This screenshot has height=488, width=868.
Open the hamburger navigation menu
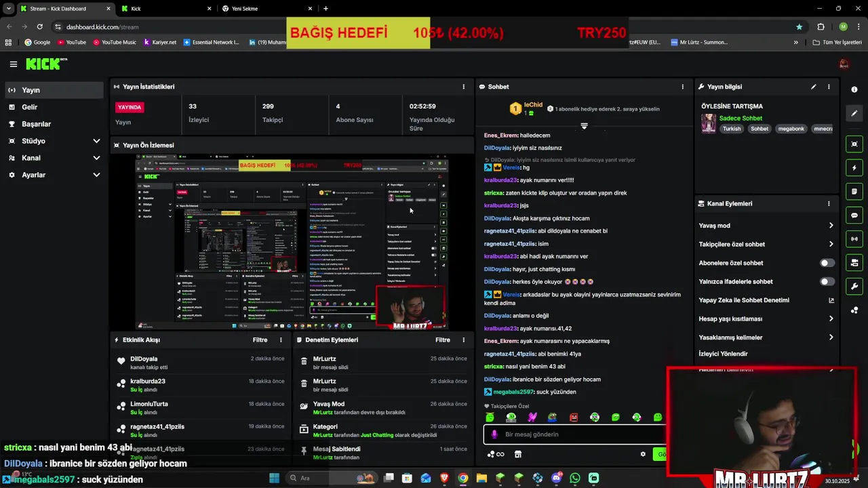(x=13, y=64)
